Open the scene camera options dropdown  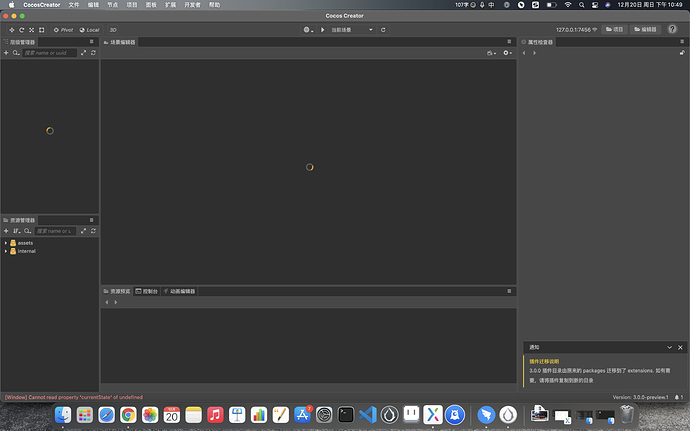[x=492, y=53]
